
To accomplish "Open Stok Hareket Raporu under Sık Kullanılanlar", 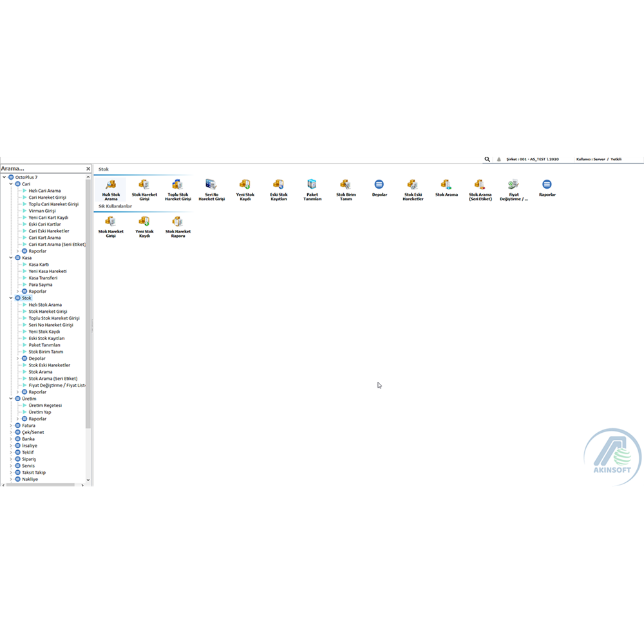I will [178, 222].
